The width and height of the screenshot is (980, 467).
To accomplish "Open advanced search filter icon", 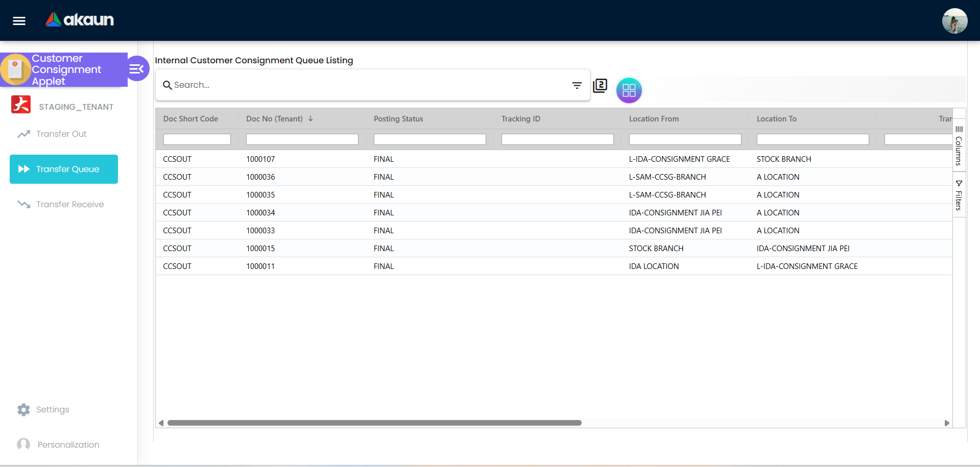I will [x=577, y=85].
